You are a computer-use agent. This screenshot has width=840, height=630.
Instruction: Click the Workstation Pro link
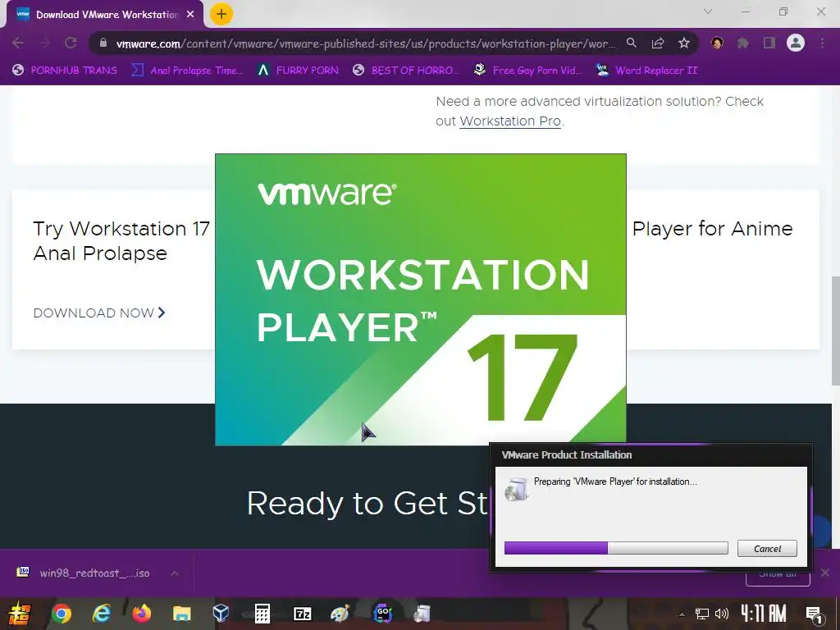tap(510, 121)
